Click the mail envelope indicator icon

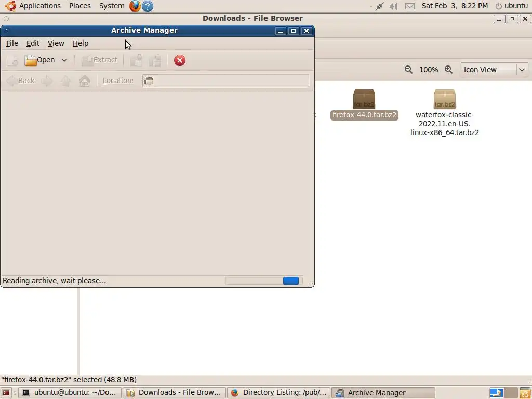pyautogui.click(x=410, y=6)
